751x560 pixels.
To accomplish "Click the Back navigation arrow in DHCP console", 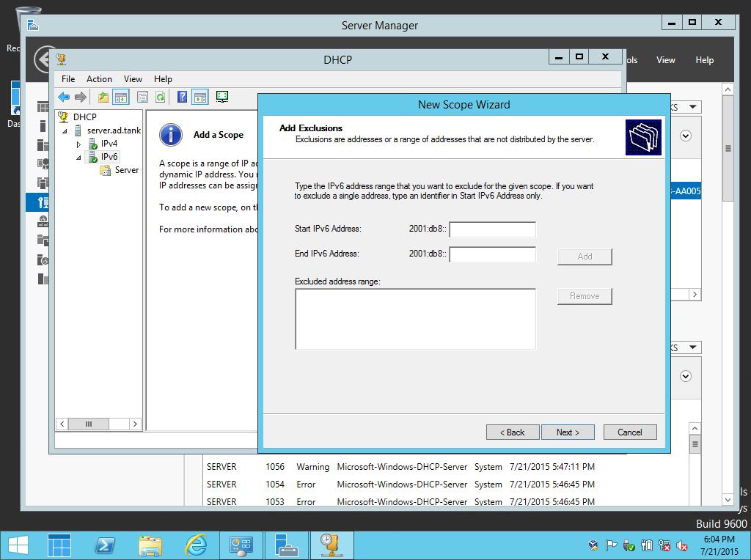I will coord(64,96).
